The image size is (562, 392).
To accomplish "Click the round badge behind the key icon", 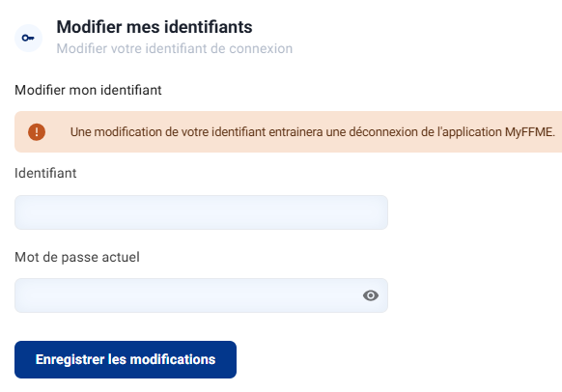I will pyautogui.click(x=28, y=38).
